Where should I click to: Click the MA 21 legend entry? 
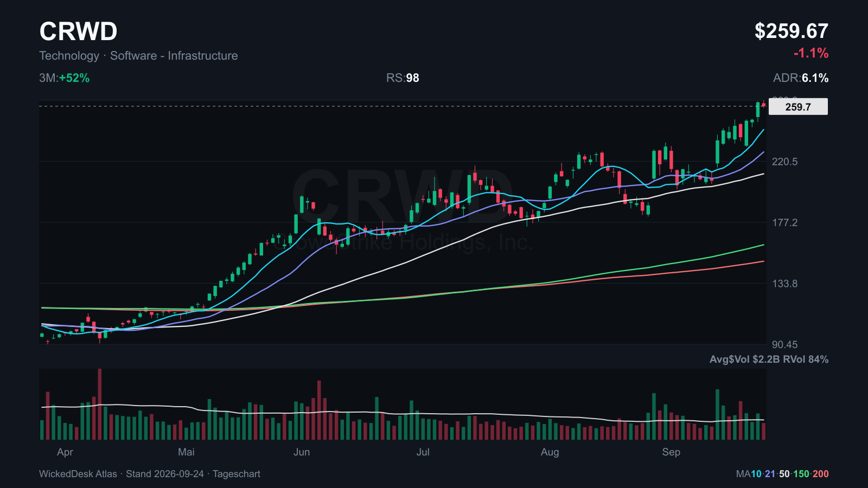(x=770, y=474)
